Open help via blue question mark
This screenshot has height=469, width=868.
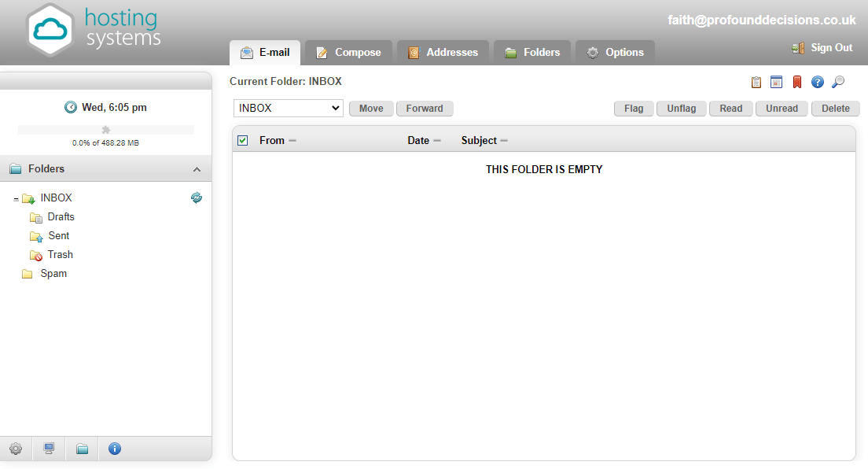tap(818, 82)
